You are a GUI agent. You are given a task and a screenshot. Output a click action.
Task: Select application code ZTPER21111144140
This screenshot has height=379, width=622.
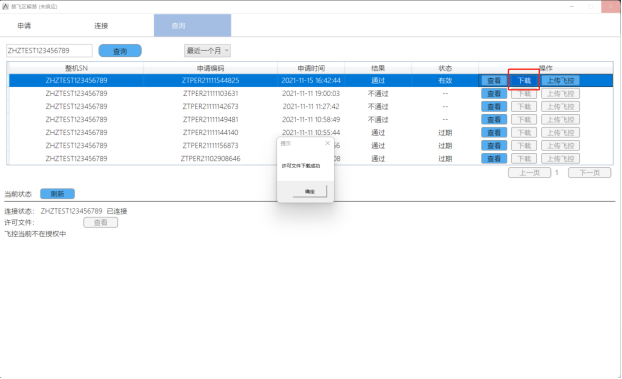pos(210,133)
